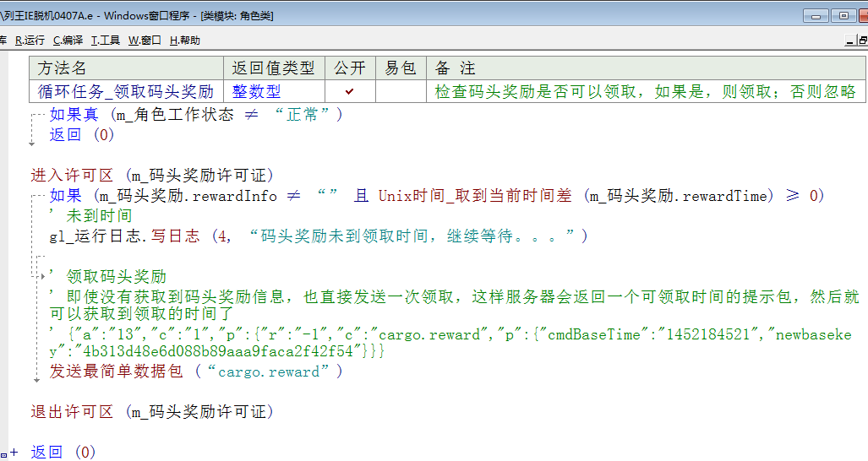This screenshot has height=461, width=868.
Task: Restore the inner document window
Action: [x=863, y=40]
